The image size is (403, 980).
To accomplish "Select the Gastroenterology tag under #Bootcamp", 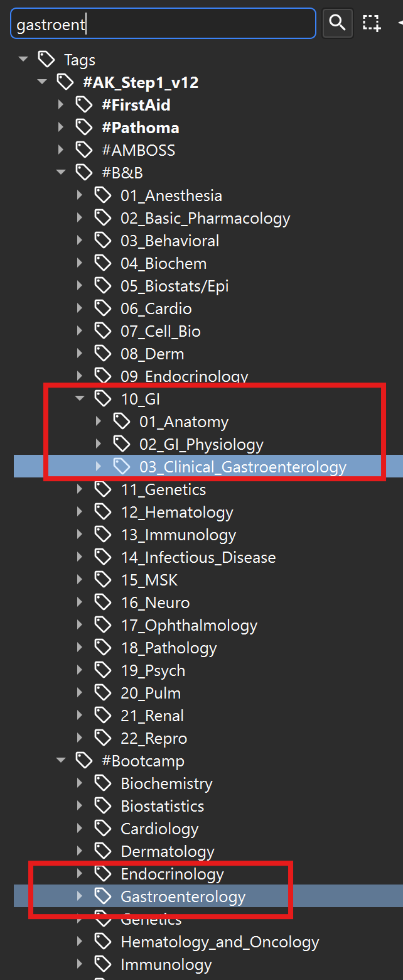I will [x=183, y=896].
